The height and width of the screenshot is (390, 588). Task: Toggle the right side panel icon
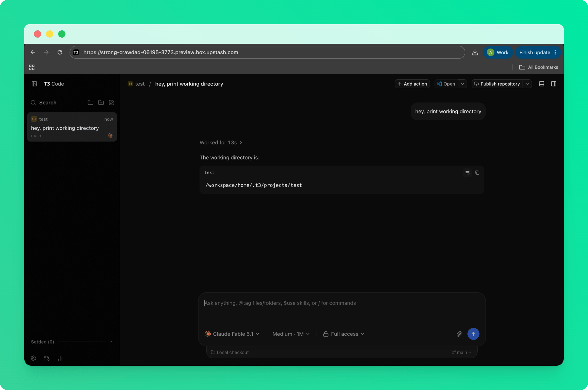tap(554, 84)
